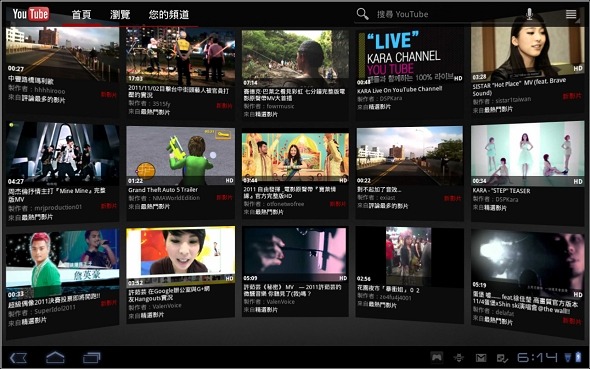Switch to the 瀏覽 tab
The image size is (590, 369).
(120, 15)
